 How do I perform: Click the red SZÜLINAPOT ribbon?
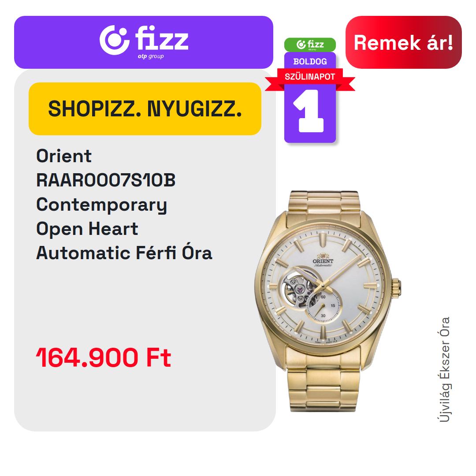310,77
